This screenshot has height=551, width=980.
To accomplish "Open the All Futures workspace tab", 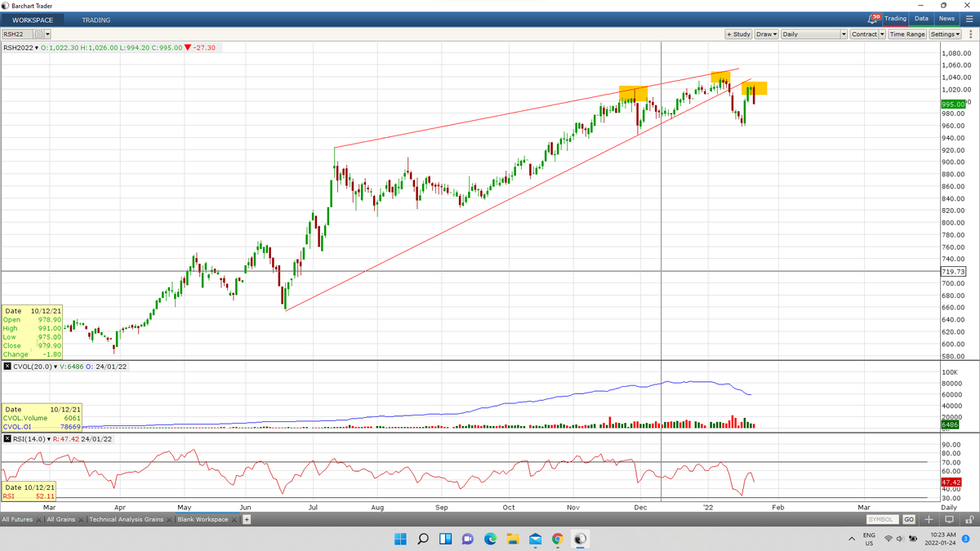I will pos(17,519).
